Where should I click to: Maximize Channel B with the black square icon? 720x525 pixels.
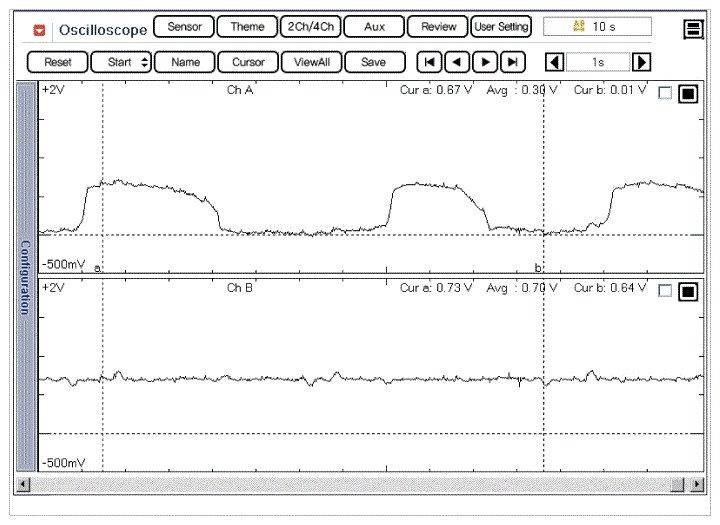coord(687,291)
